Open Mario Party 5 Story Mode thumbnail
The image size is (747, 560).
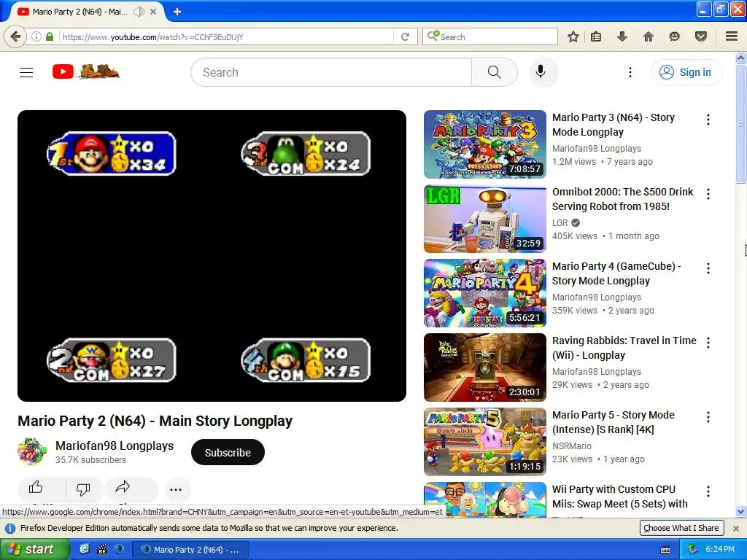pyautogui.click(x=485, y=442)
